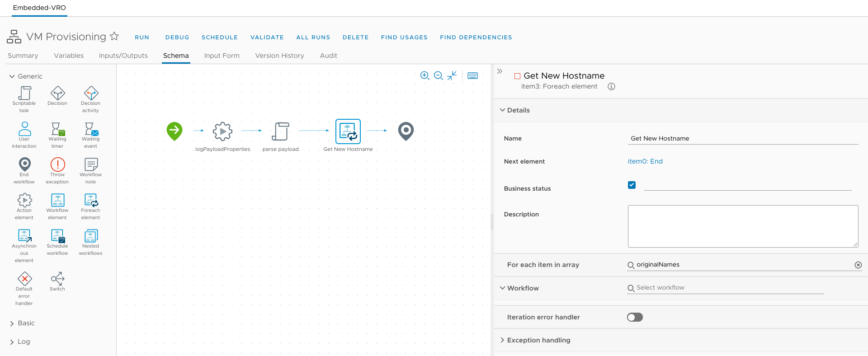Screen dimensions: 868x356
Task: Pick the Action element palette icon
Action: [x=24, y=200]
